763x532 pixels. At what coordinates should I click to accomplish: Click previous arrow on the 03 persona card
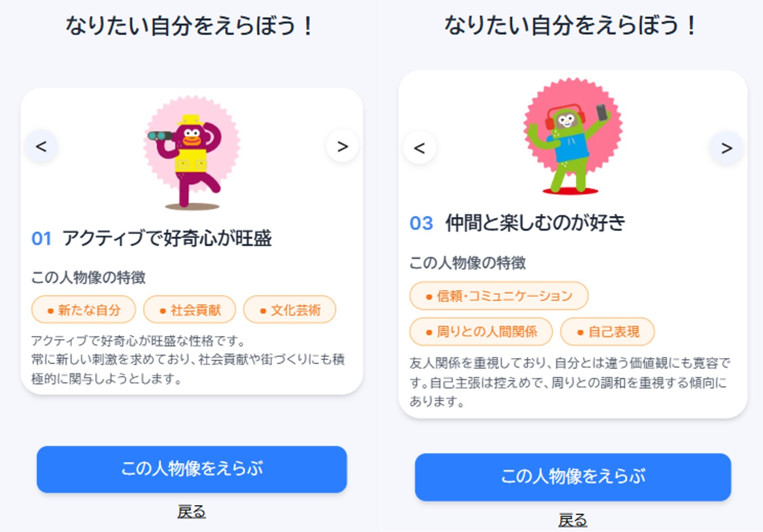[419, 148]
